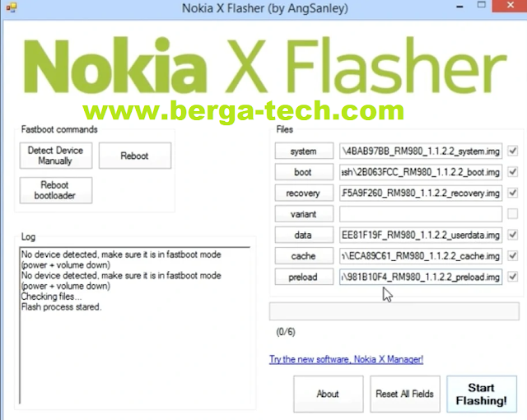The height and width of the screenshot is (420, 527).
Task: Browse for the variant image file
Action: click(304, 214)
